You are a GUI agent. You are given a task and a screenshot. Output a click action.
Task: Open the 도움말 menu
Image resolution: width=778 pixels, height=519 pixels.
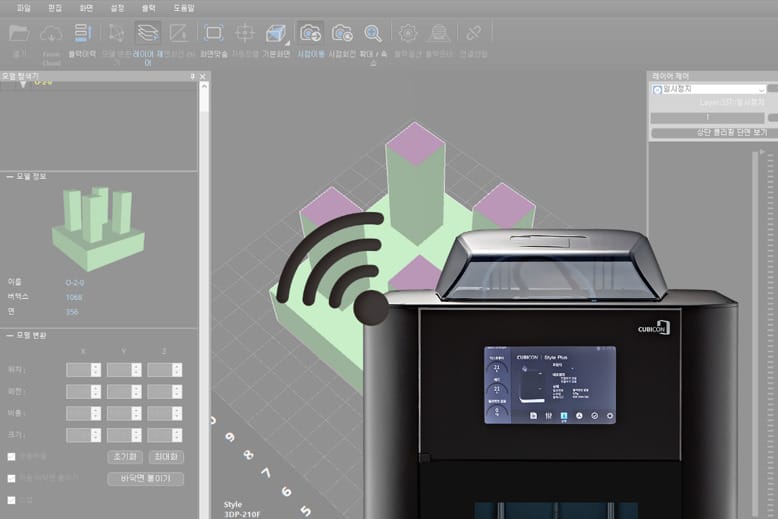click(x=183, y=7)
